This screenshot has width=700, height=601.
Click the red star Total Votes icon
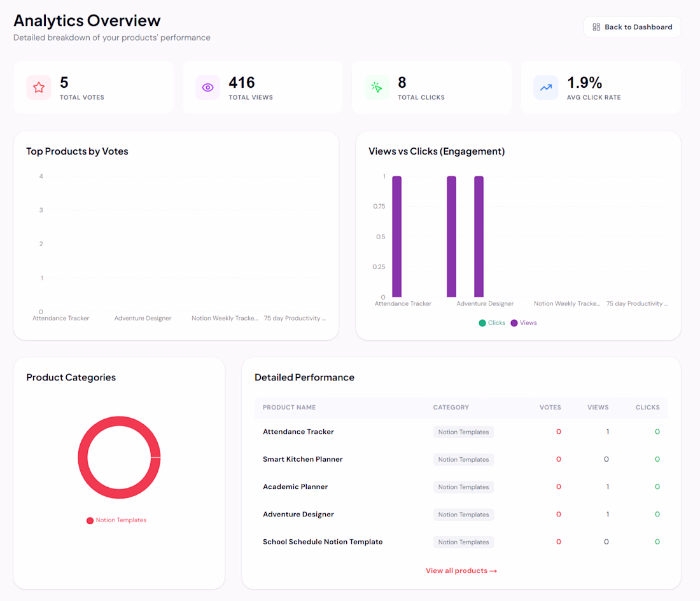[x=39, y=88]
